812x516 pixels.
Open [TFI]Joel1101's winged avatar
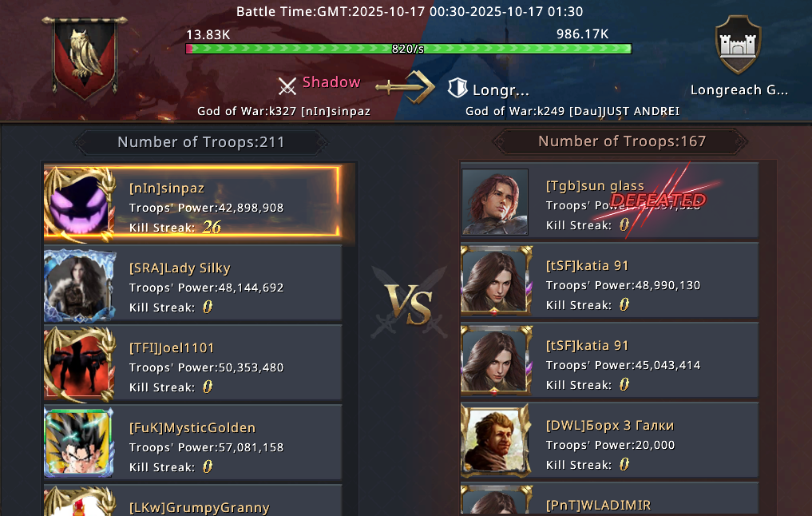pyautogui.click(x=80, y=365)
